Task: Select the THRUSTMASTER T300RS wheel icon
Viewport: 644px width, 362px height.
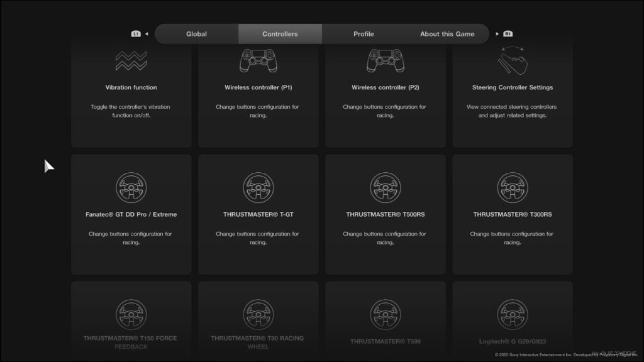Action: pos(512,187)
